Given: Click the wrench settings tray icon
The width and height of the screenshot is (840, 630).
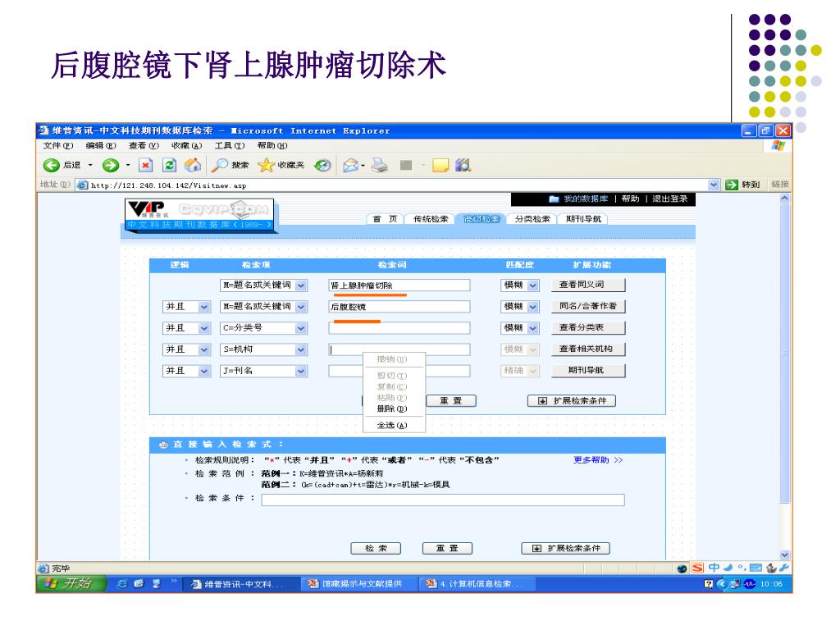Looking at the screenshot, I should [783, 568].
